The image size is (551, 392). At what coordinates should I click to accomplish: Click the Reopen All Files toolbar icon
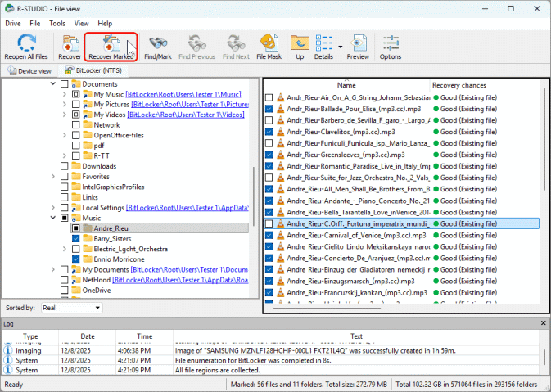(x=27, y=44)
